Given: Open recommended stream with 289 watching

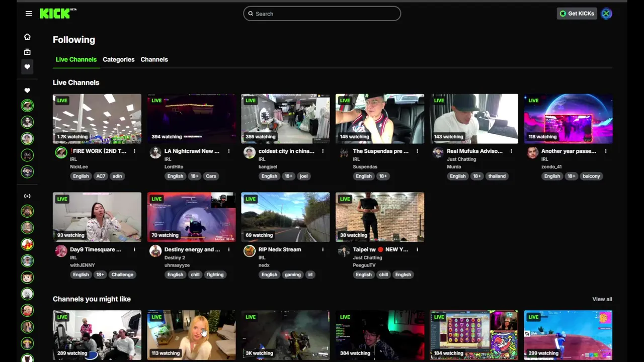Looking at the screenshot, I should tap(97, 335).
